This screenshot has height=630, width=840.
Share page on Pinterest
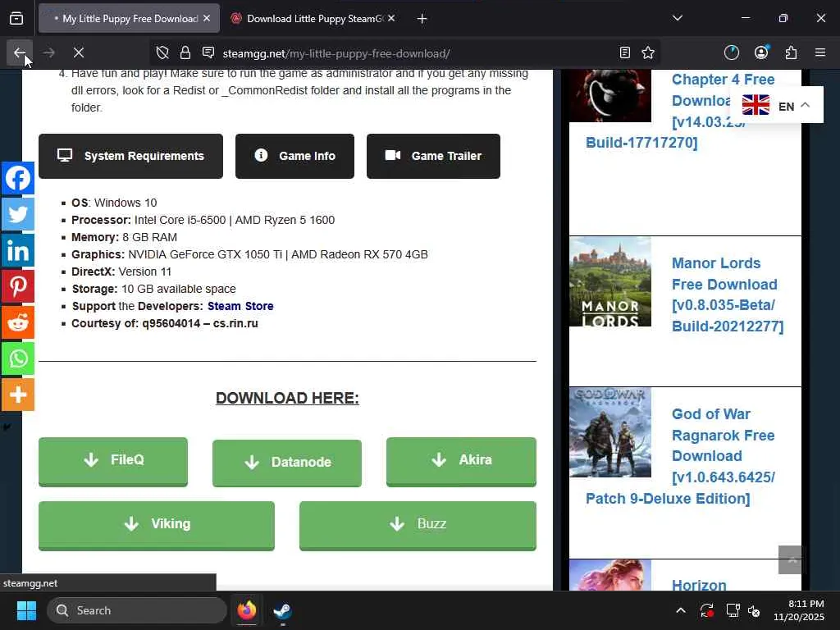point(18,286)
